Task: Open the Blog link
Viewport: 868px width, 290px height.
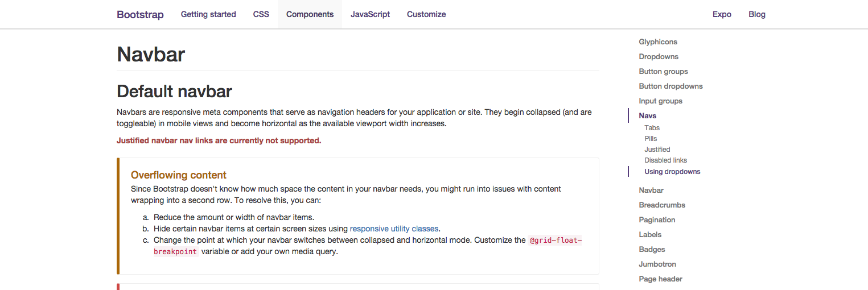Action: pyautogui.click(x=757, y=14)
